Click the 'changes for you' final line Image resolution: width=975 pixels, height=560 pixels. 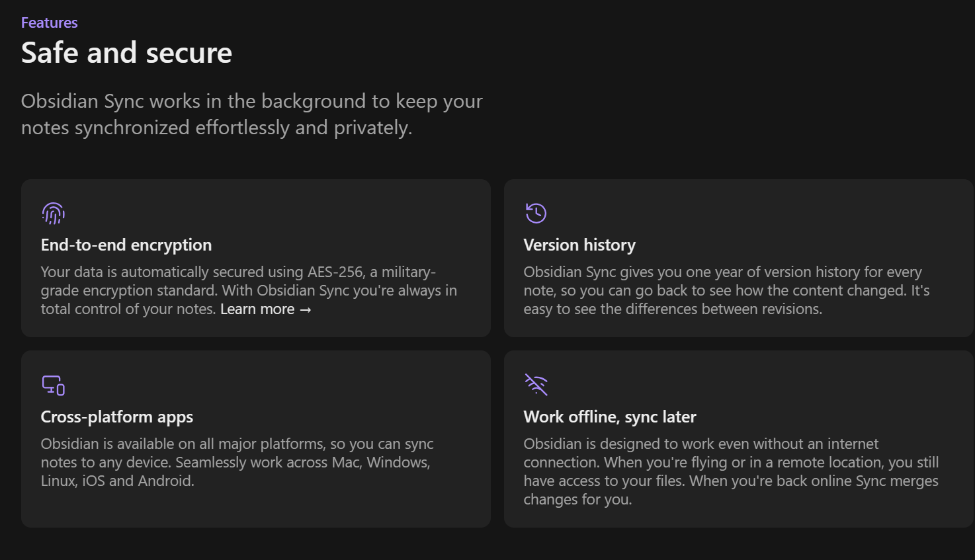click(x=577, y=500)
